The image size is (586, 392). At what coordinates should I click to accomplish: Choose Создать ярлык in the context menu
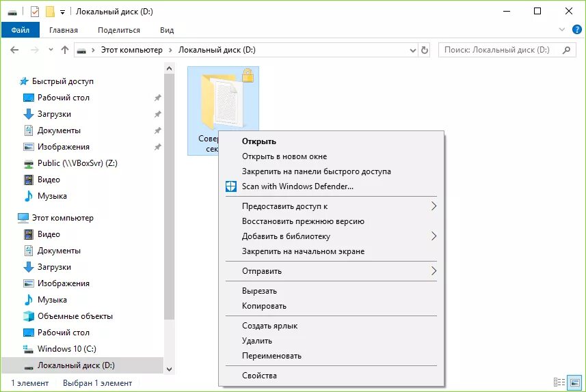coord(331,326)
